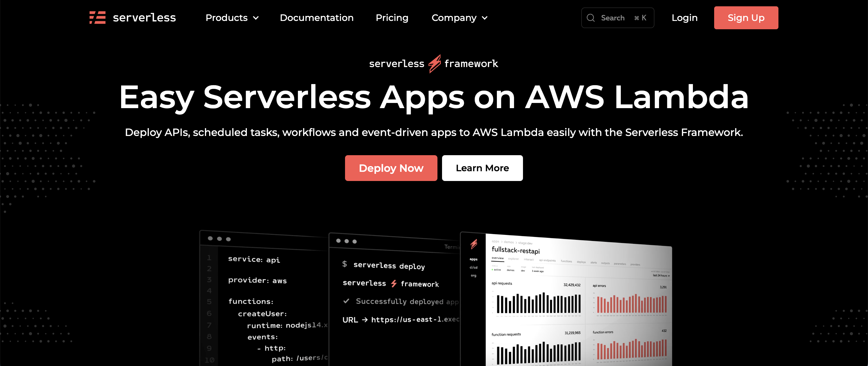This screenshot has height=366, width=868.
Task: Click the serverless wordmark in the header
Action: pos(144,17)
